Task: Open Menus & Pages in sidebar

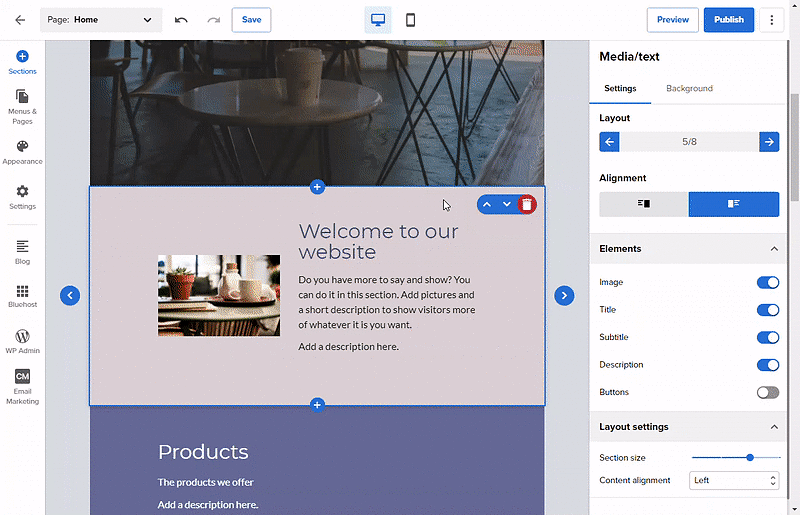Action: click(x=22, y=106)
